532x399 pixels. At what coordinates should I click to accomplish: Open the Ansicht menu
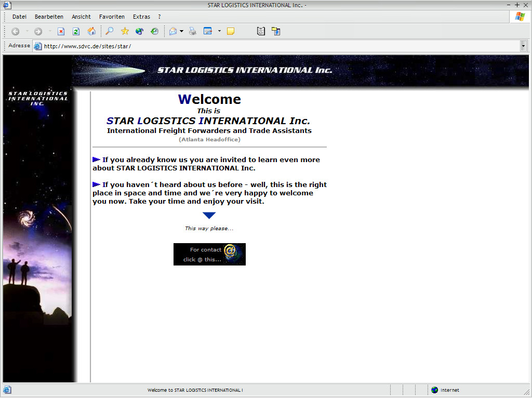coord(81,17)
